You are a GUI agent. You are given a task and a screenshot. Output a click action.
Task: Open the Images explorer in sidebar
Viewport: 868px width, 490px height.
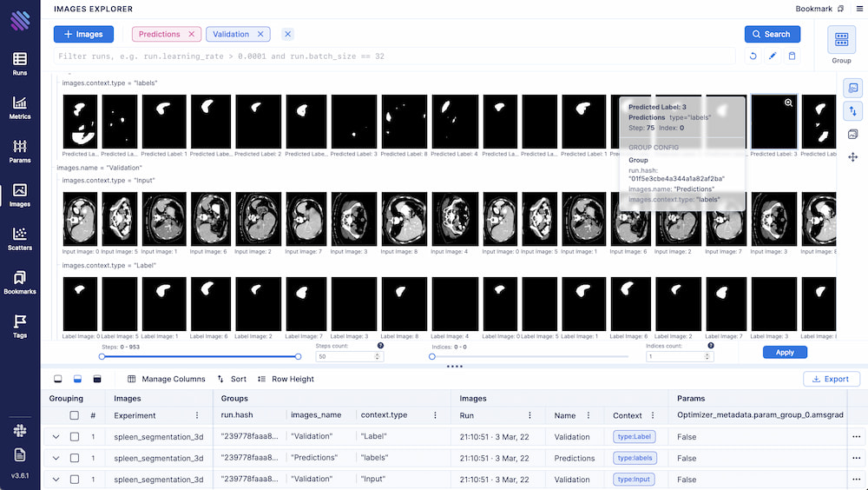(x=20, y=195)
